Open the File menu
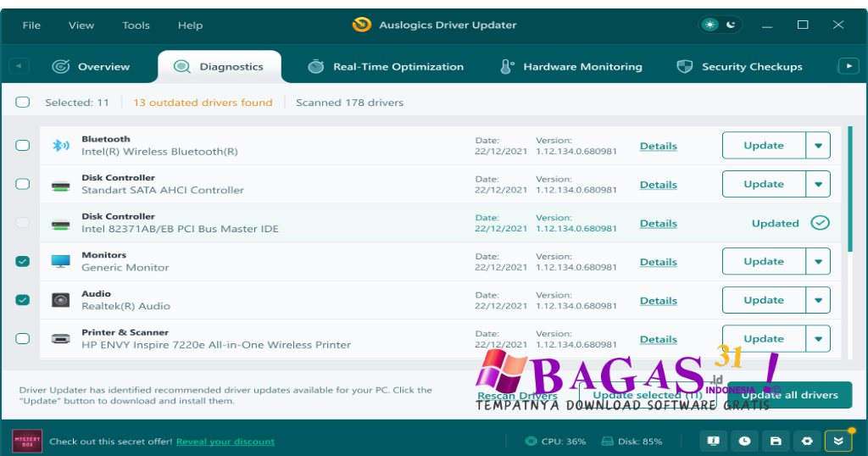 pyautogui.click(x=31, y=25)
